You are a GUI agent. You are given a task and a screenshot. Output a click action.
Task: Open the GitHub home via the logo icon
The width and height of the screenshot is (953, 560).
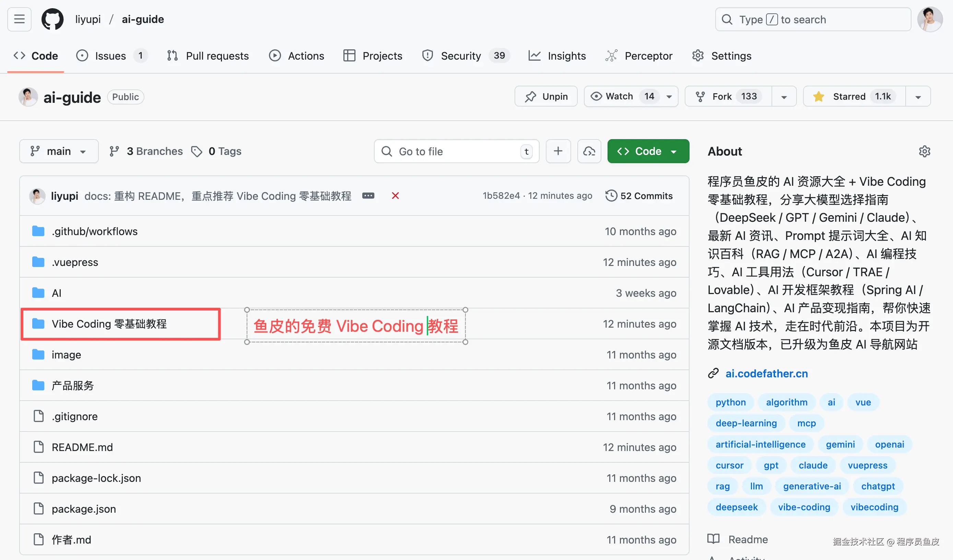(x=52, y=19)
